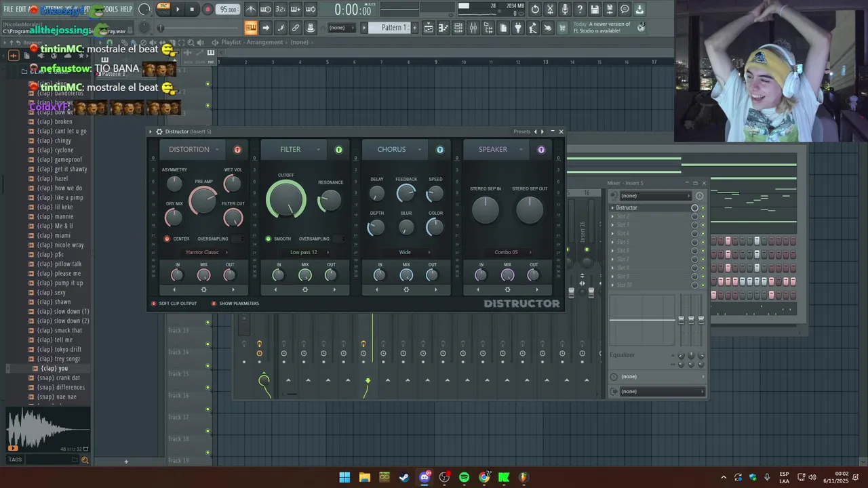Click the Windows Start button
The width and height of the screenshot is (868, 488).
[x=344, y=477]
